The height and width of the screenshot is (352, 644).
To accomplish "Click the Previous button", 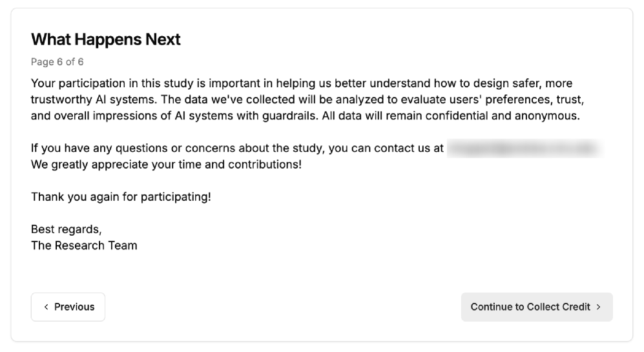I will (68, 307).
